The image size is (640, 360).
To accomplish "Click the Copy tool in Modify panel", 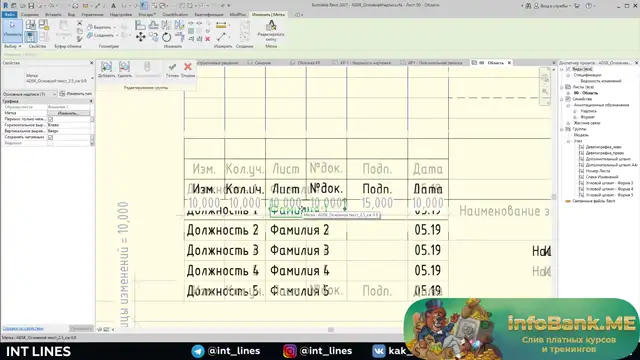I will tap(153, 37).
